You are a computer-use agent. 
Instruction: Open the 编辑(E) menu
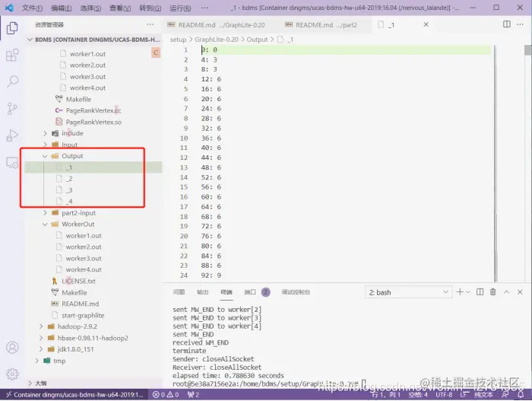tap(62, 8)
